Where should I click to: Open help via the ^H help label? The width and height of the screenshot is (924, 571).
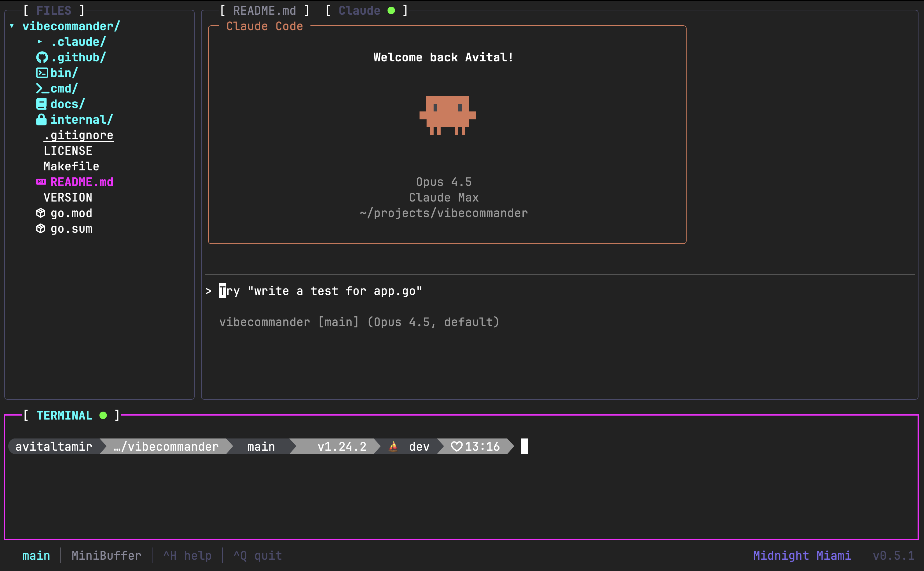tap(187, 555)
